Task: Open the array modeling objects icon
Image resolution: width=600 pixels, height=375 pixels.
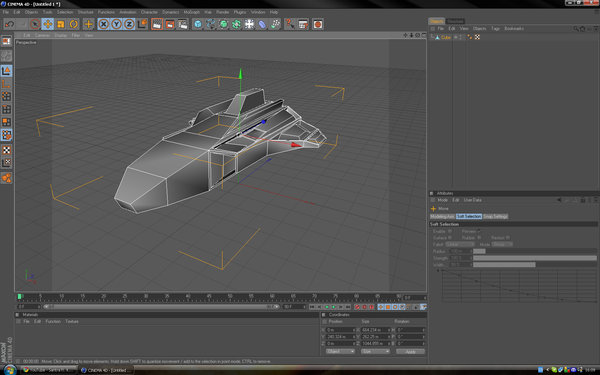Action: pyautogui.click(x=236, y=24)
